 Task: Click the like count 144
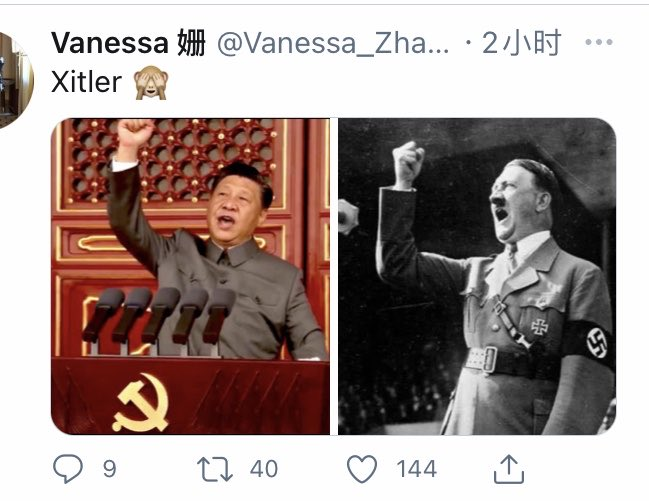[416, 469]
